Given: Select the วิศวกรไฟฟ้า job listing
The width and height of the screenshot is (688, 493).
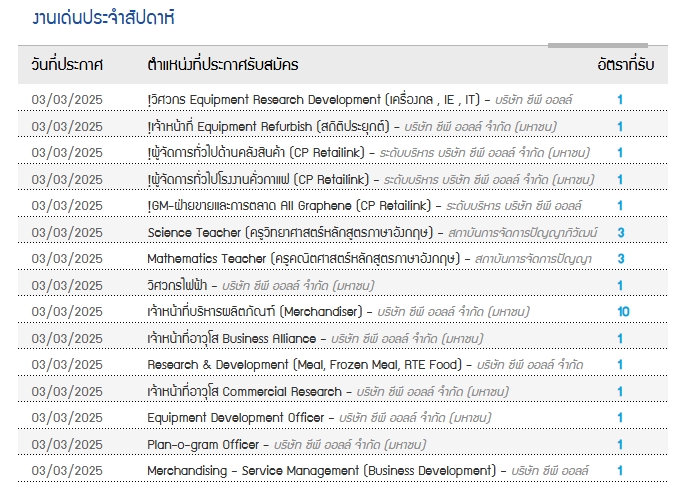Looking at the screenshot, I should [x=181, y=285].
